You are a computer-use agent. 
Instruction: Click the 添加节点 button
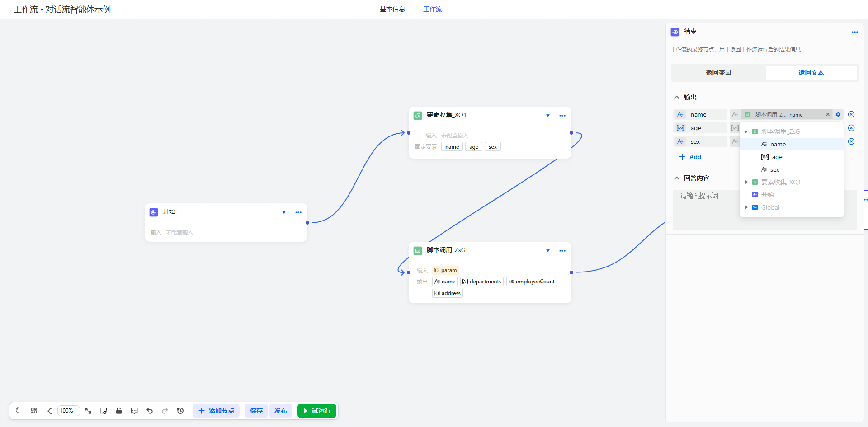pyautogui.click(x=216, y=411)
